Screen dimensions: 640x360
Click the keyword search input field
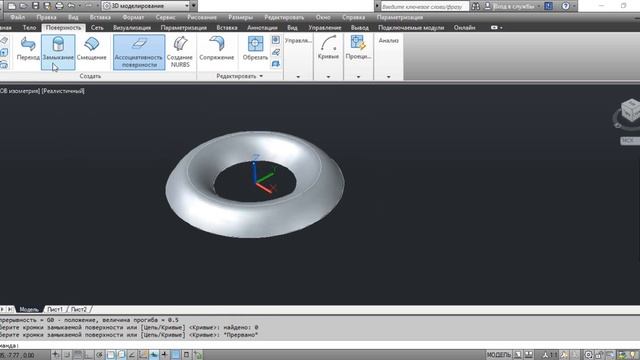point(424,6)
